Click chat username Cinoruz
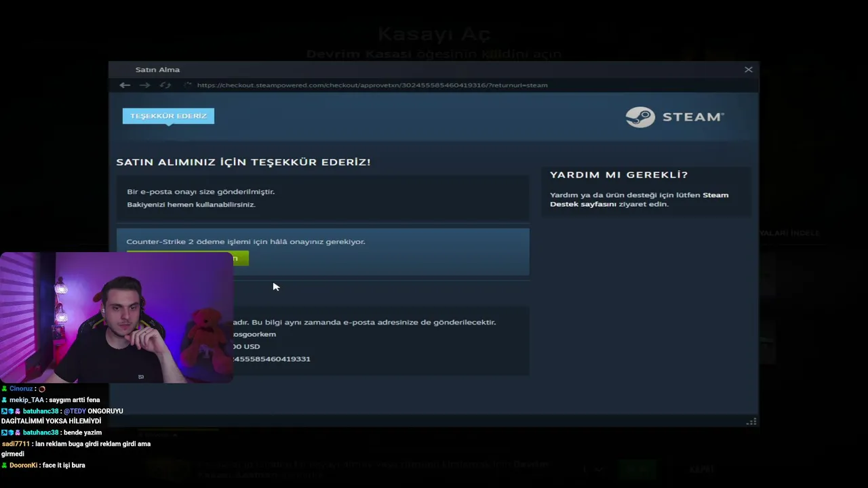868x488 pixels. pos(21,389)
